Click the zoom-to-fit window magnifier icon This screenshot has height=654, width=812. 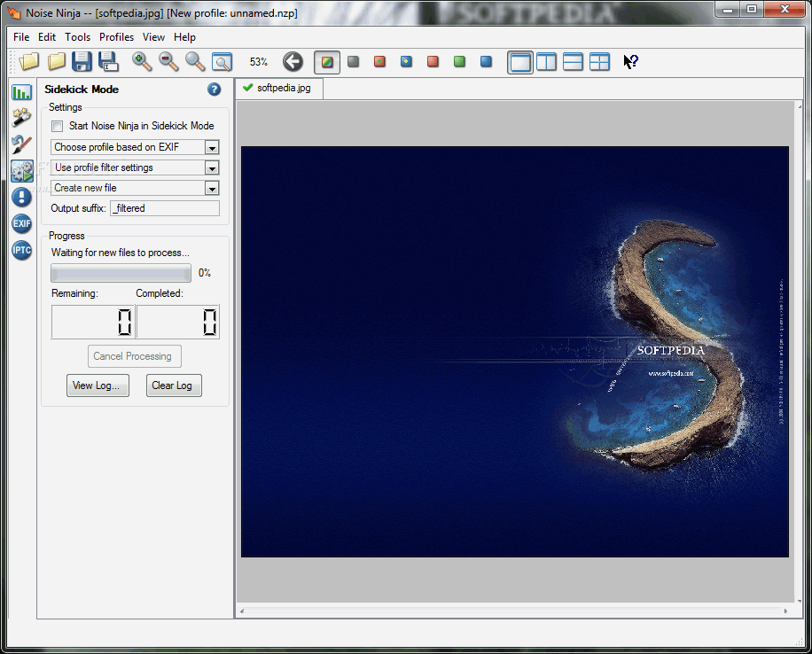click(x=223, y=62)
